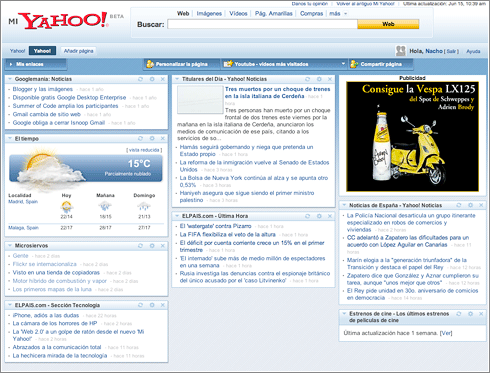
Task: Collapse Googlemania: Noticias module arrow
Action: coord(10,79)
